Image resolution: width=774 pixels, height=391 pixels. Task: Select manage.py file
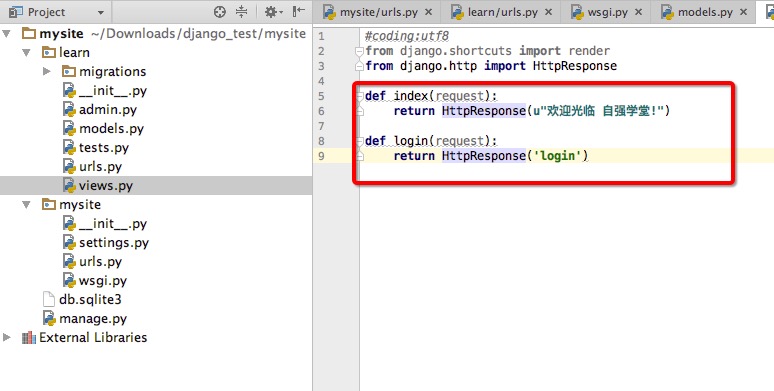93,319
